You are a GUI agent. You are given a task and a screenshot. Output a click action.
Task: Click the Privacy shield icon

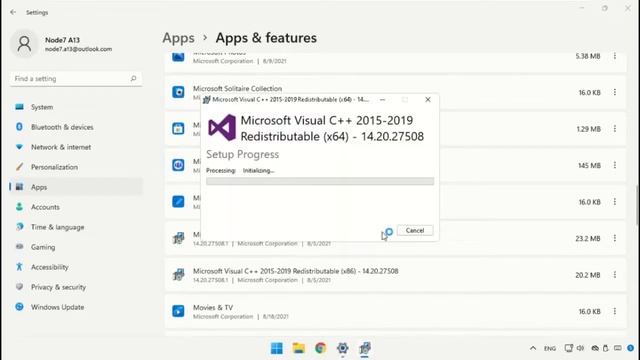[19, 287]
